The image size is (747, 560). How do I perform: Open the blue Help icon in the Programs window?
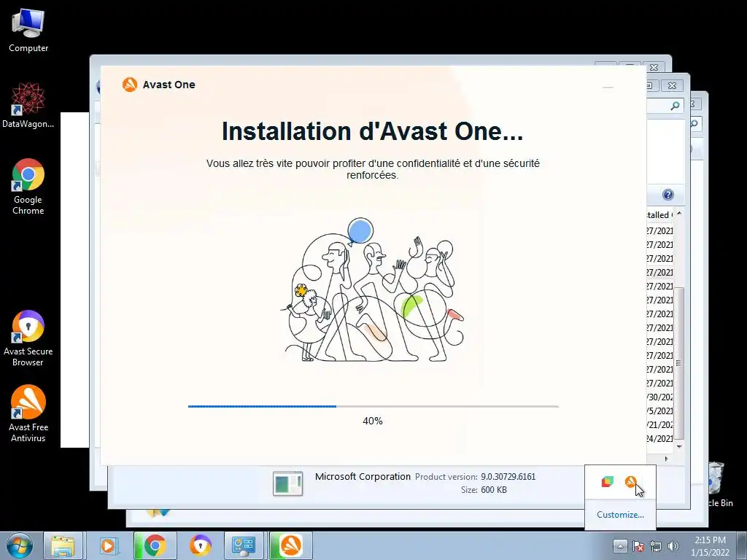(668, 195)
